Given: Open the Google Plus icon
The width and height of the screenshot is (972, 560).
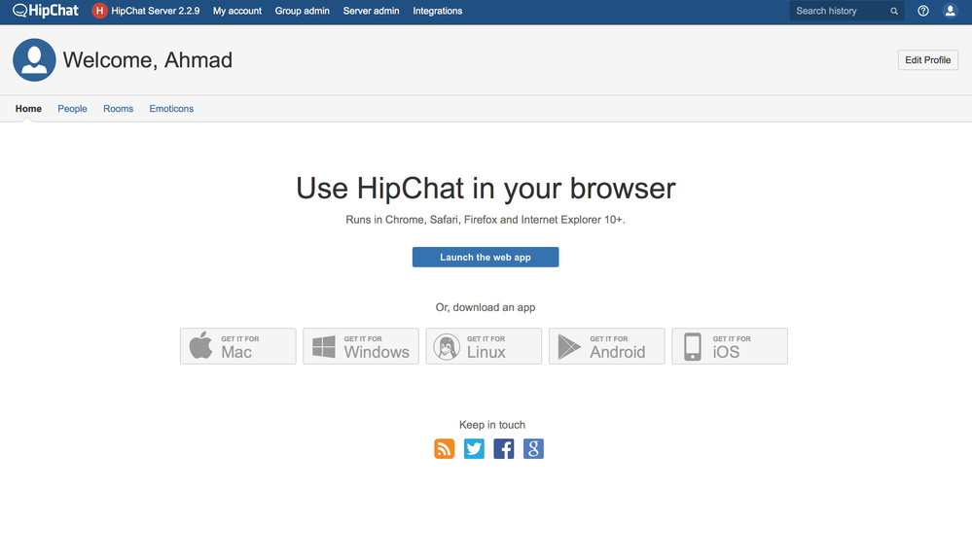Looking at the screenshot, I should click(534, 448).
